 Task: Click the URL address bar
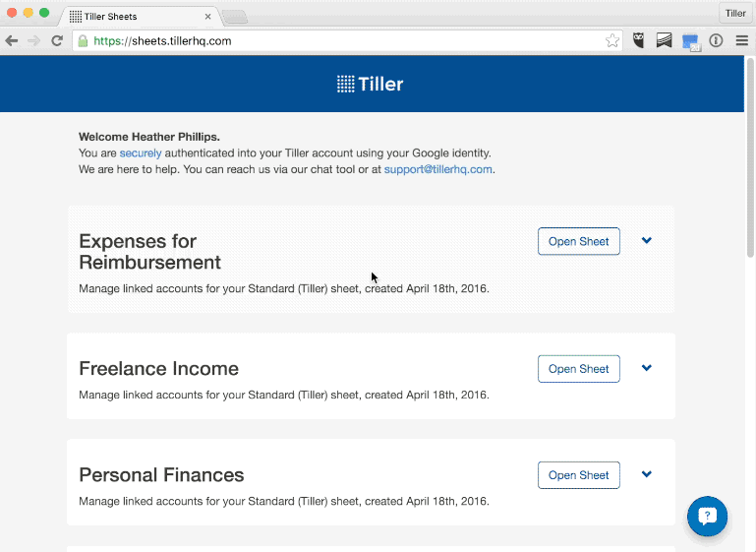pyautogui.click(x=347, y=41)
